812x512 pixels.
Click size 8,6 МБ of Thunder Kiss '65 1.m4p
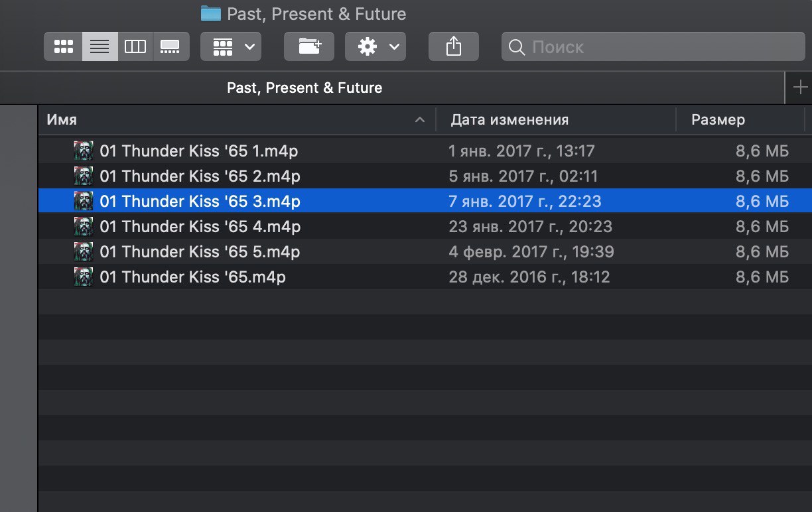tap(762, 151)
